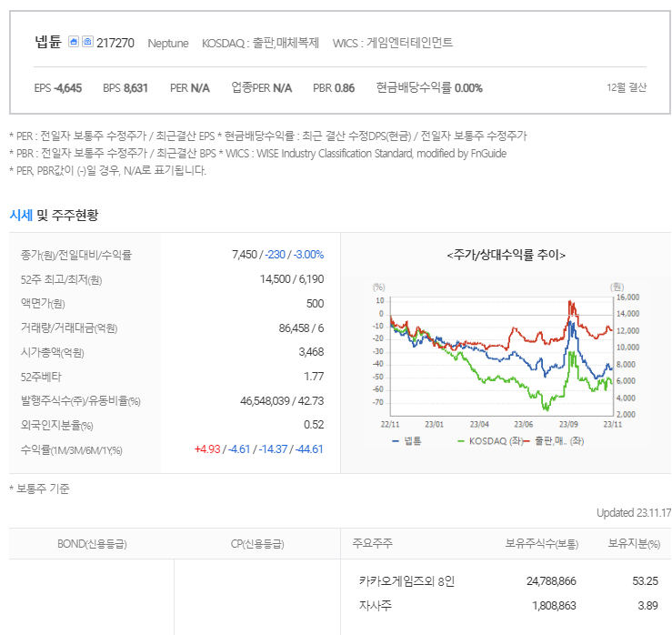This screenshot has height=635, width=672.
Task: Select the volume value 86,458 / 6
Action: click(301, 328)
